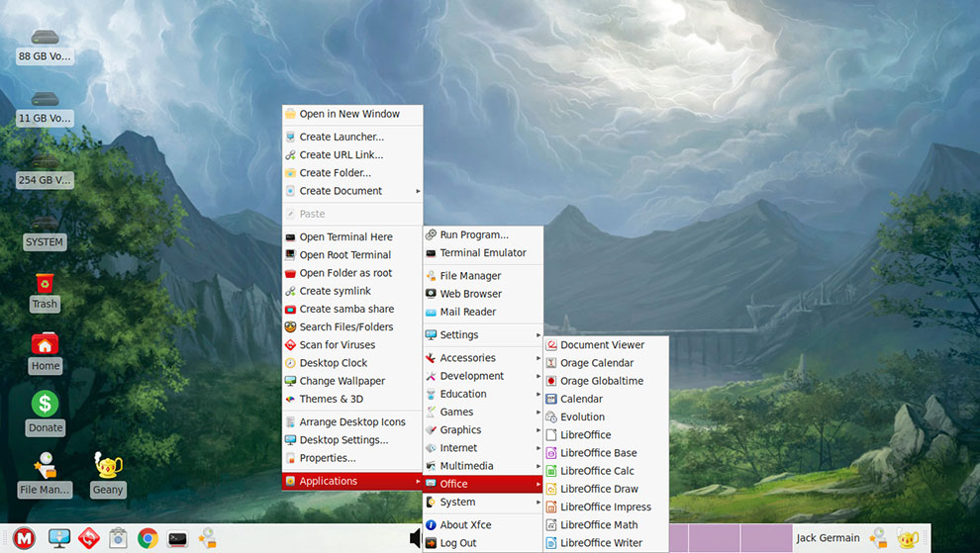This screenshot has height=553, width=980.
Task: Click the clipboard icon in the panel
Action: click(118, 538)
